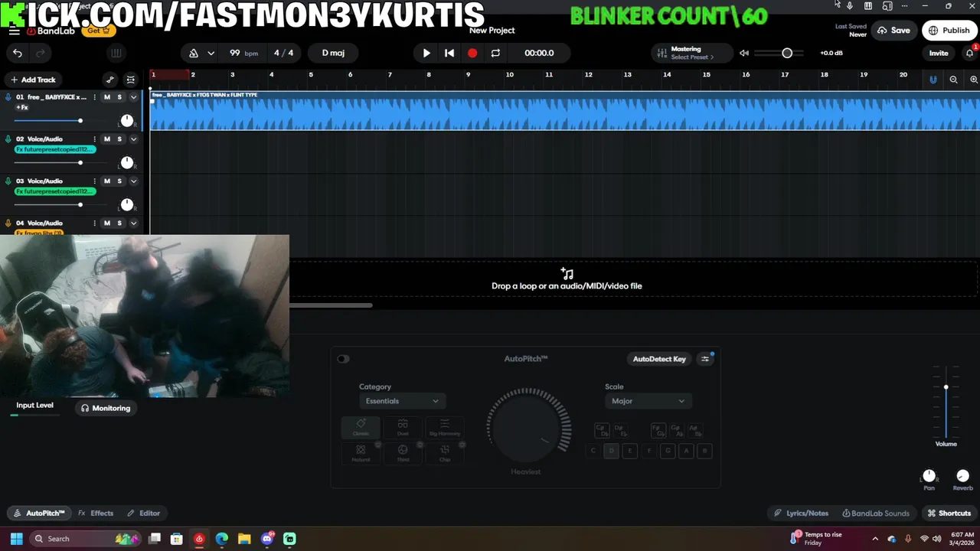This screenshot has width=980, height=551.
Task: Open the BandLab hamburger menu
Action: tap(15, 31)
